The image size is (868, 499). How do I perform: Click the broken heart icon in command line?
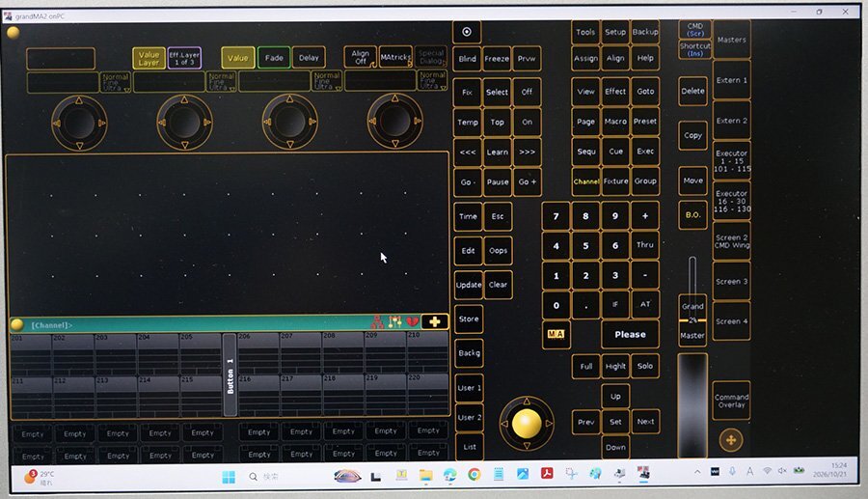[x=413, y=321]
